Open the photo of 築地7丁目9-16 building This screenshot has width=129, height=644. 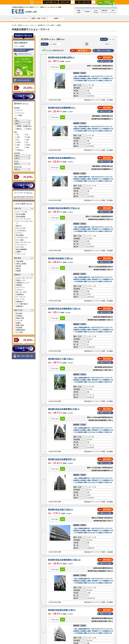60,282
